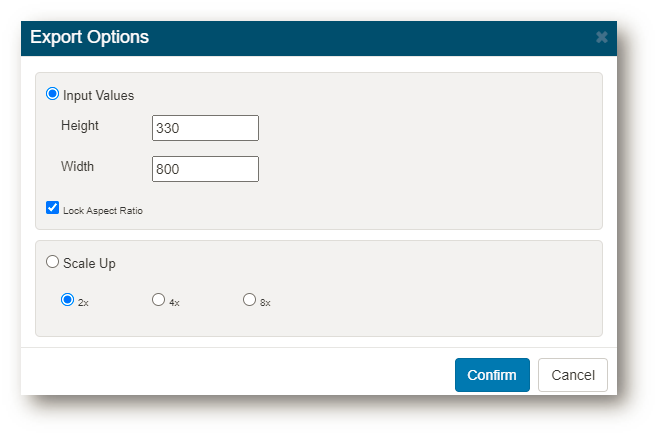Select the Scale Up radio button

pos(53,262)
